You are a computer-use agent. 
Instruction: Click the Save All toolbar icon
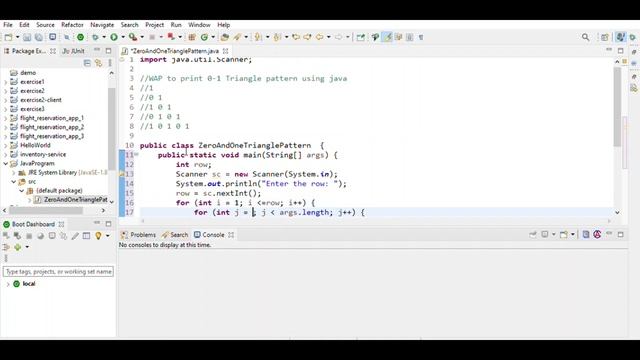(39, 37)
